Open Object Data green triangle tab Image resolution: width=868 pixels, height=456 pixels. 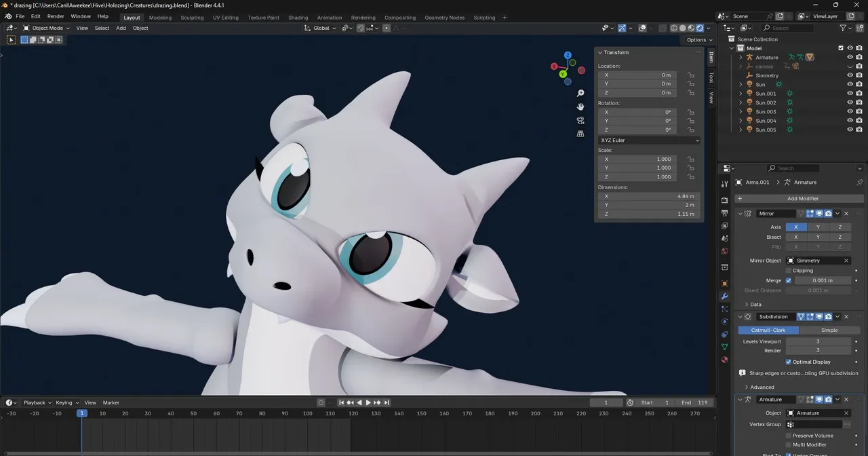pyautogui.click(x=724, y=347)
